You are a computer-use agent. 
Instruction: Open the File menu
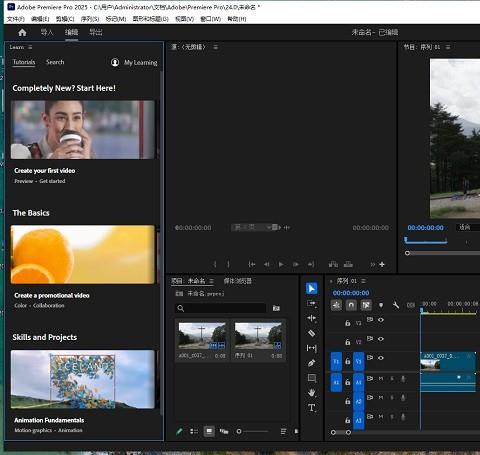[x=16, y=19]
